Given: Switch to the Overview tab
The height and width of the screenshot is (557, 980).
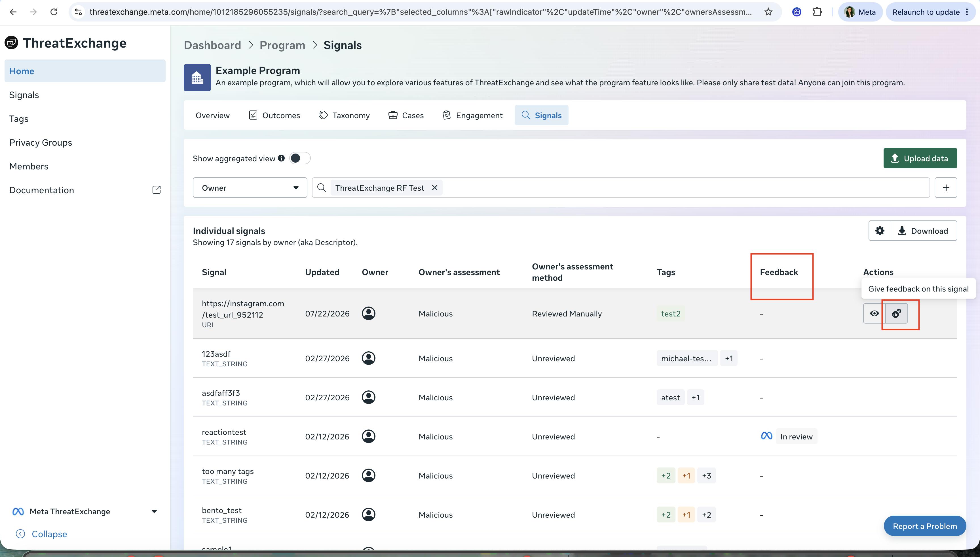Looking at the screenshot, I should click(x=212, y=115).
